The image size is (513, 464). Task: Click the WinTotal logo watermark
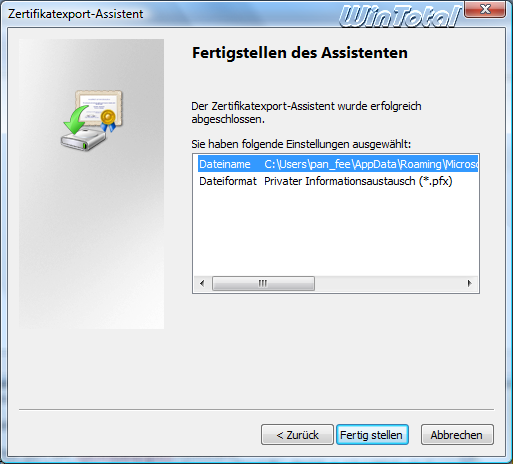click(400, 16)
